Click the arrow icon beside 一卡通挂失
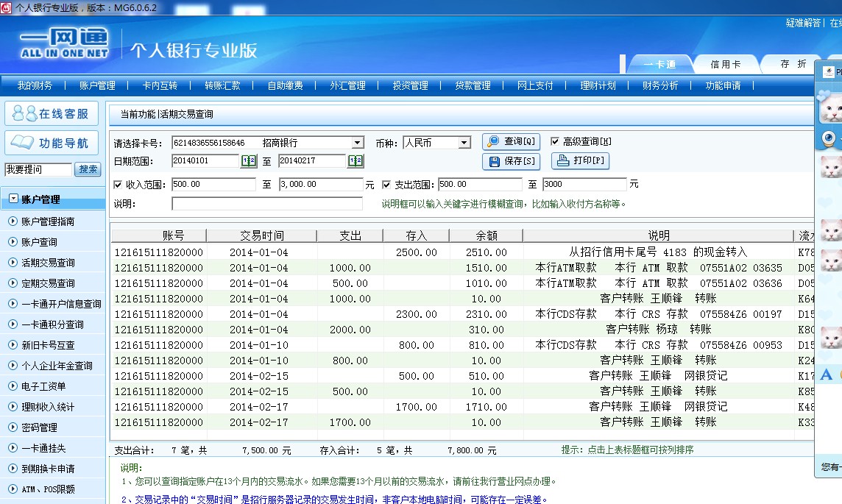Image resolution: width=842 pixels, height=504 pixels. click(13, 448)
